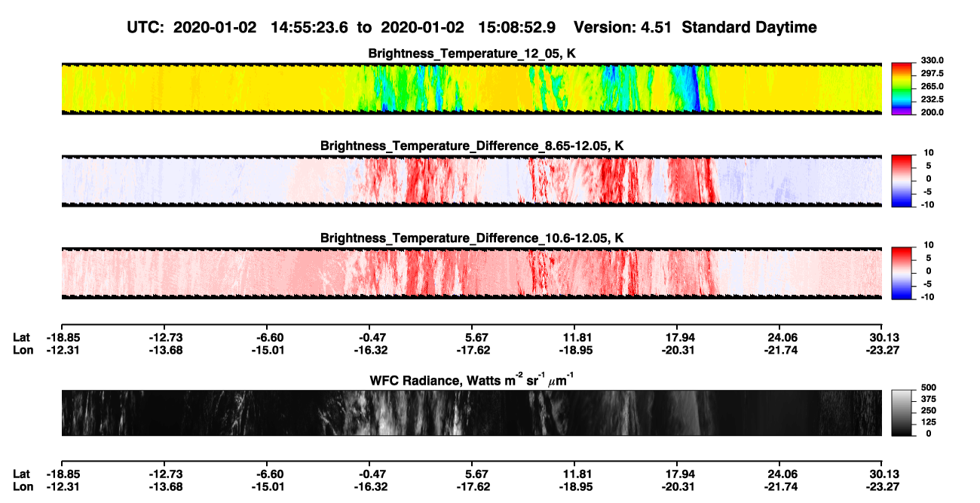Image resolution: width=980 pixels, height=503 pixels.
Task: Click the lower axis Lat label
Action: (22, 474)
